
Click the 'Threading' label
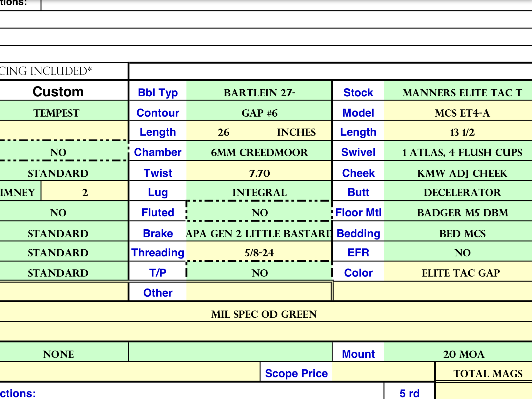click(x=158, y=253)
